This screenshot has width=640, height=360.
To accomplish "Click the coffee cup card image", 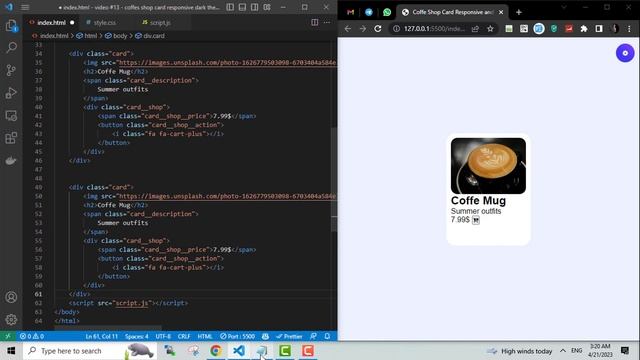I will tap(488, 166).
